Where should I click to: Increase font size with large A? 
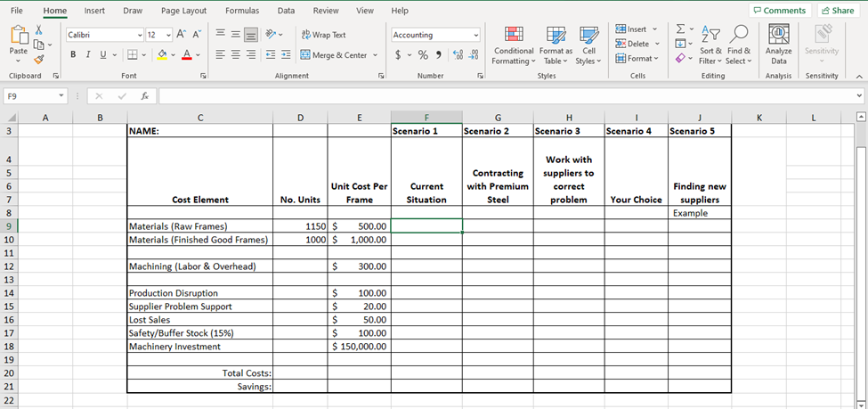pos(181,35)
